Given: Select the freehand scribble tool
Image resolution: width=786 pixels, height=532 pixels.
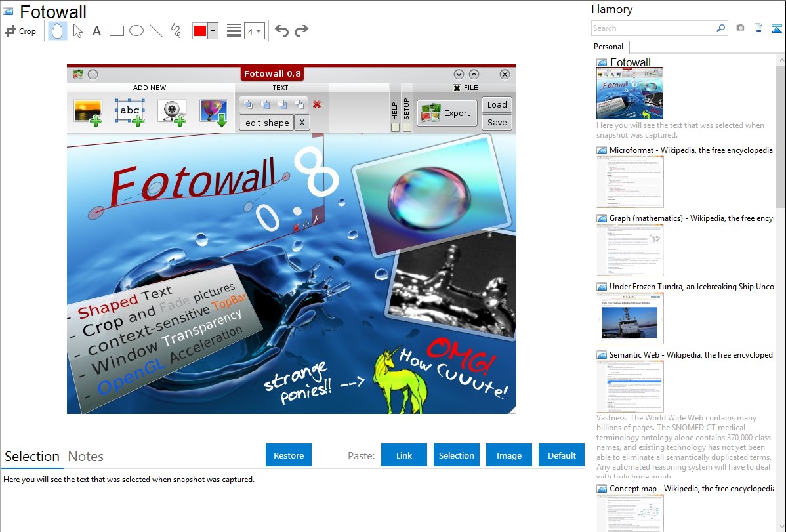Looking at the screenshot, I should pos(176,31).
